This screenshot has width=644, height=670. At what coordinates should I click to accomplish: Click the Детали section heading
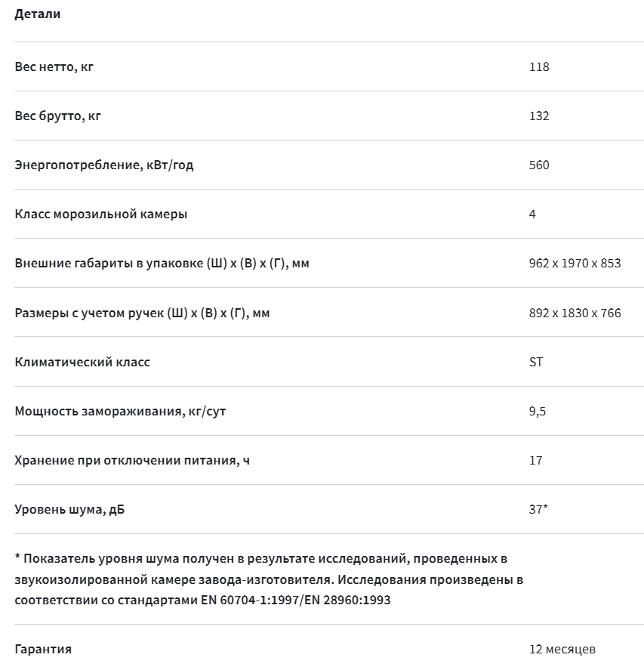pos(38,14)
